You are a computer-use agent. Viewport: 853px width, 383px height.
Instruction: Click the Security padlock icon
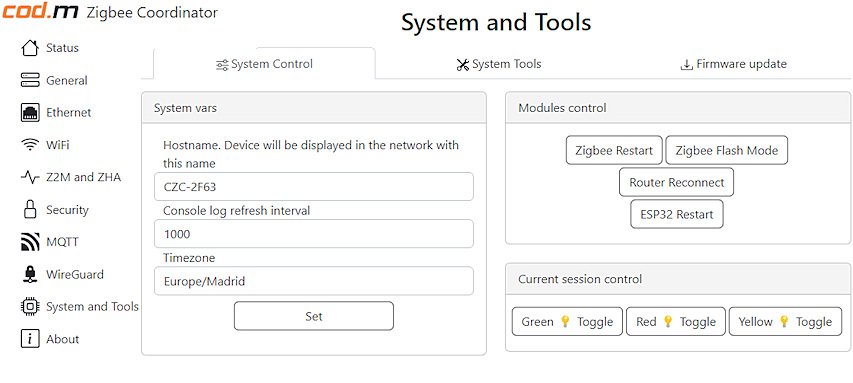click(x=30, y=209)
